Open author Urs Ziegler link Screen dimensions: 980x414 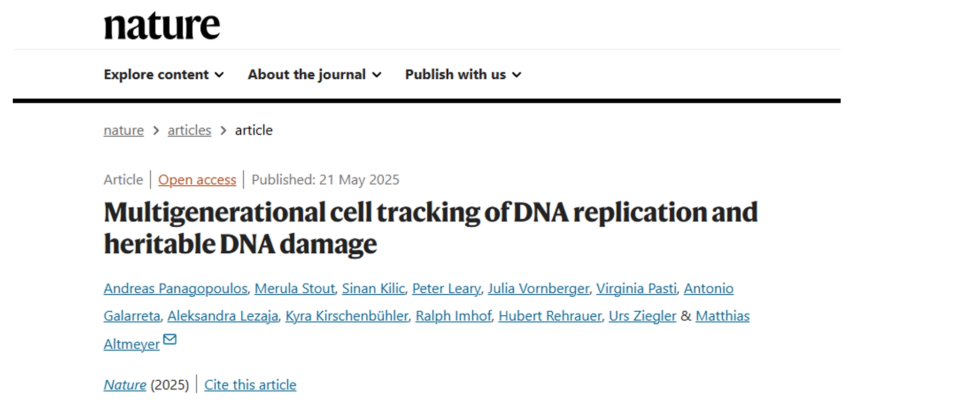[642, 316]
